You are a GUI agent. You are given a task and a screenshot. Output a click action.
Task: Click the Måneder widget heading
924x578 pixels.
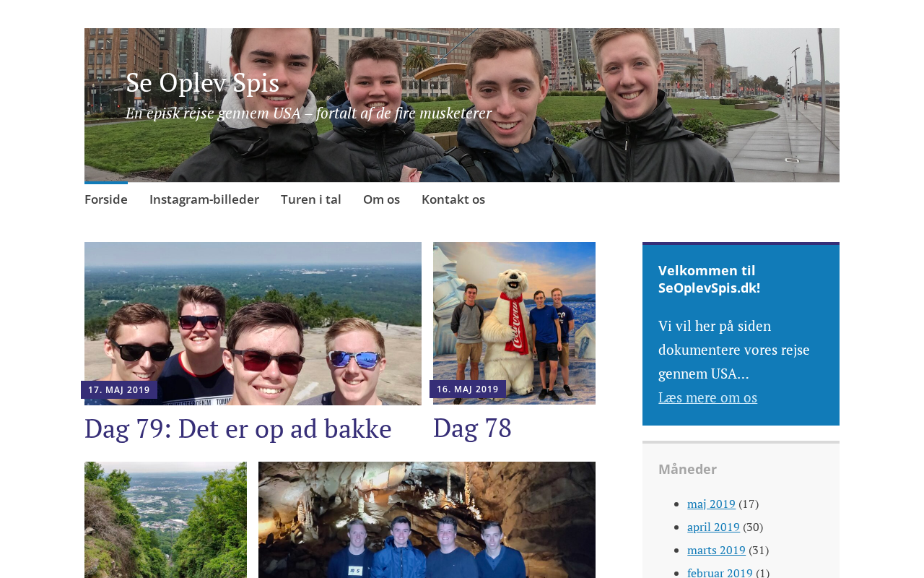point(687,470)
